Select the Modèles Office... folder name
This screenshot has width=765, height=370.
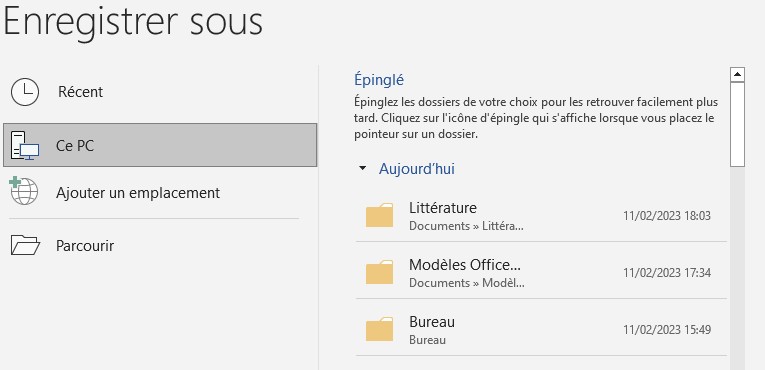[465, 265]
